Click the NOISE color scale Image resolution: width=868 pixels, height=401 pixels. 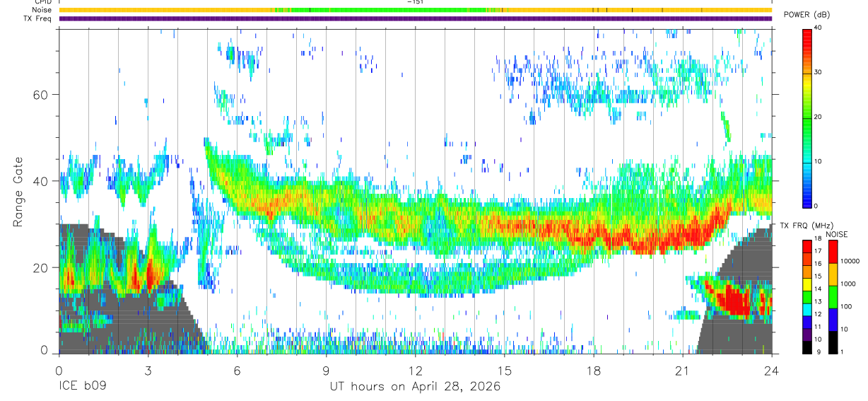point(833,296)
